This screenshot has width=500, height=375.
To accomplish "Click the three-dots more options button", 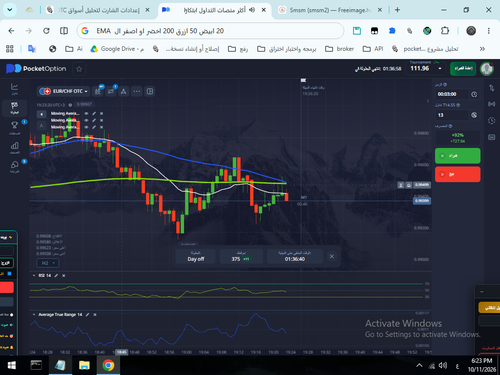I will [137, 91].
